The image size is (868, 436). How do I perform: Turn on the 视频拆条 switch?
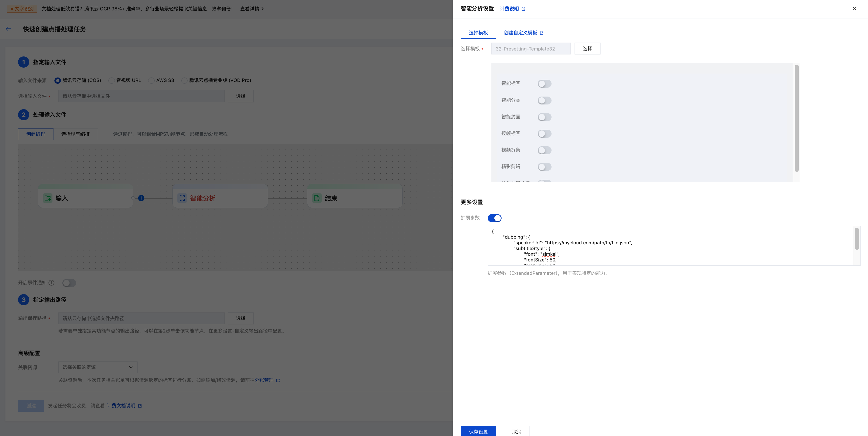point(544,150)
